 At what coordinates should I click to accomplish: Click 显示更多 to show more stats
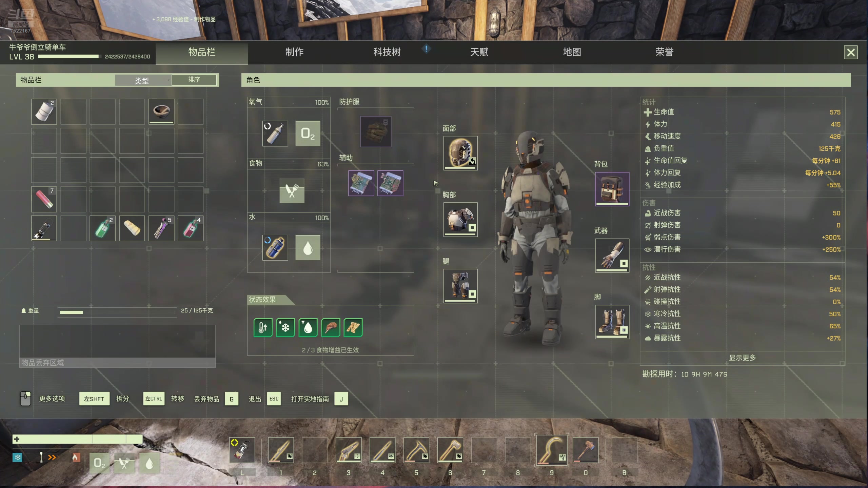742,358
